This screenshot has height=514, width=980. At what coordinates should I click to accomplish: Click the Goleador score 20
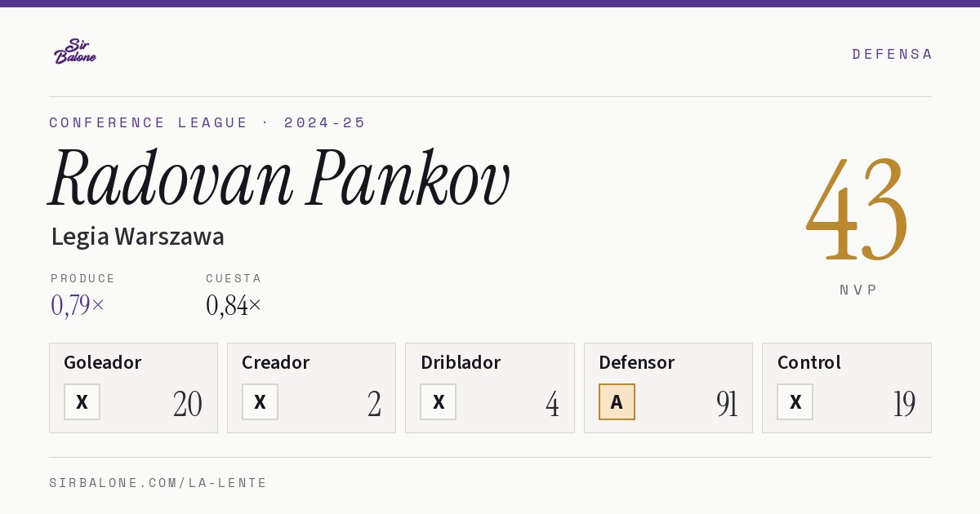point(188,404)
